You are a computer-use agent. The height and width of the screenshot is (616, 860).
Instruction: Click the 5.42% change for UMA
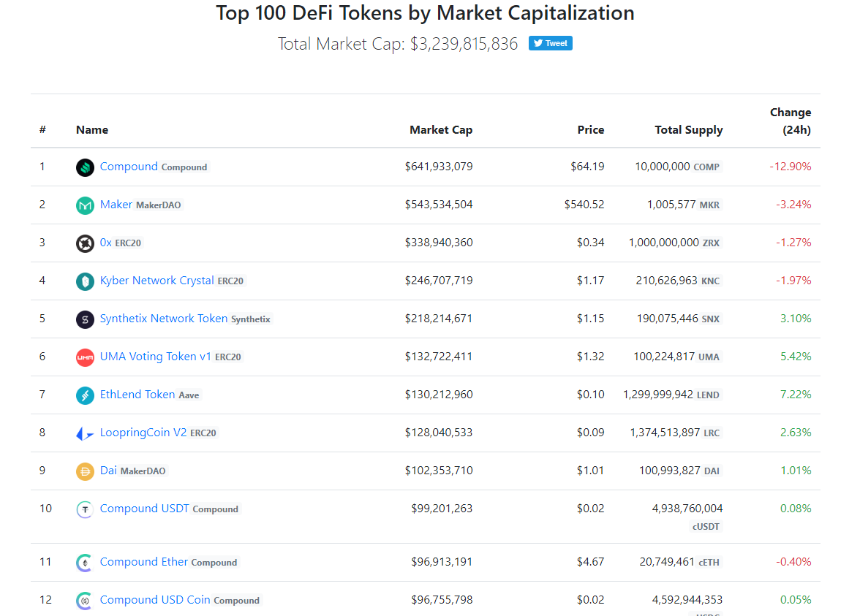796,357
